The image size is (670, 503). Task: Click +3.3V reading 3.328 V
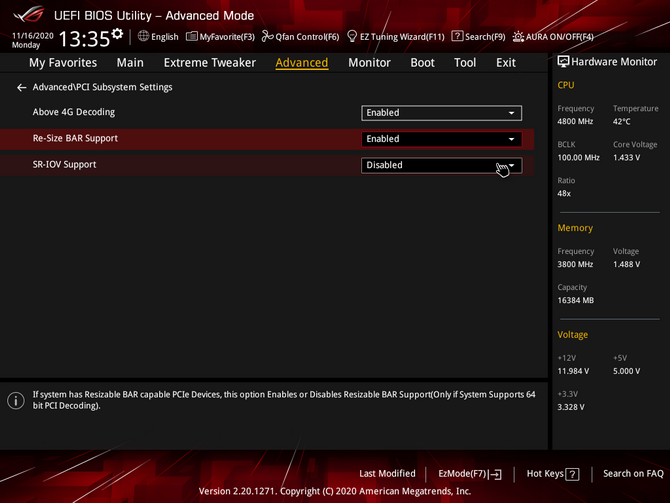coord(571,407)
